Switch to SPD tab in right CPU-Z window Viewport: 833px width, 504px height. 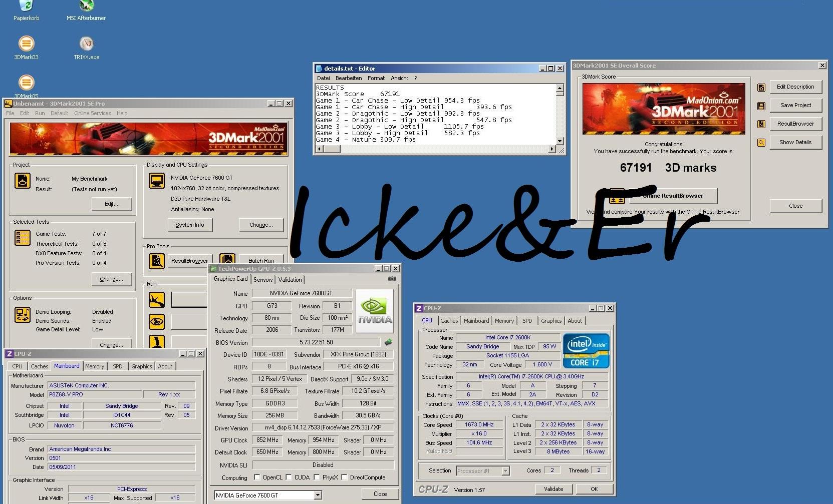coord(527,321)
